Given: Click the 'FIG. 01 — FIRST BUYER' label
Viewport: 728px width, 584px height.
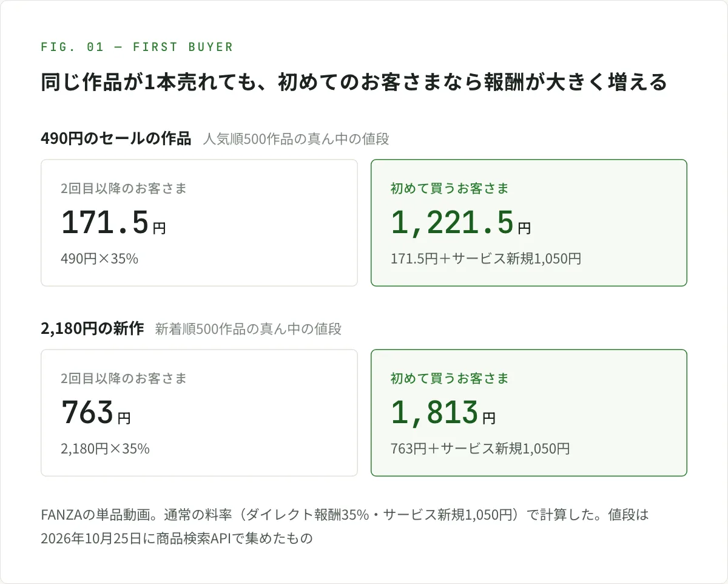Looking at the screenshot, I should pos(137,47).
